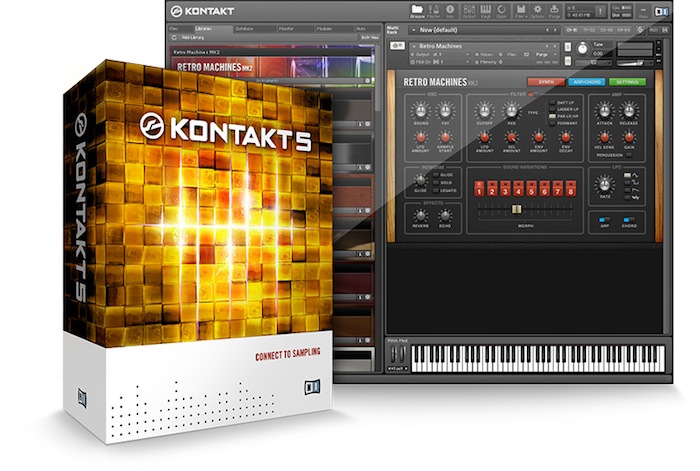Image resolution: width=700 pixels, height=471 pixels.
Task: Open the Master panel icon
Action: [433, 11]
